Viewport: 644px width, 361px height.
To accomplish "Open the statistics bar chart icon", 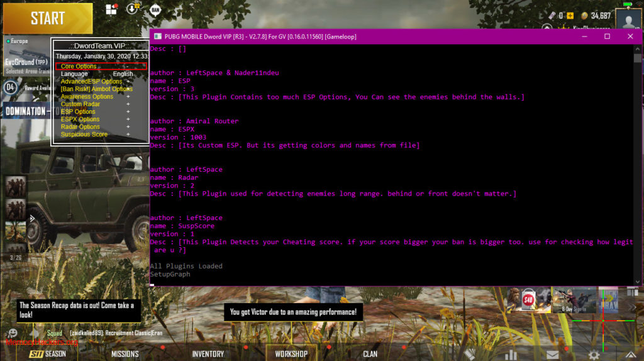I will [511, 355].
